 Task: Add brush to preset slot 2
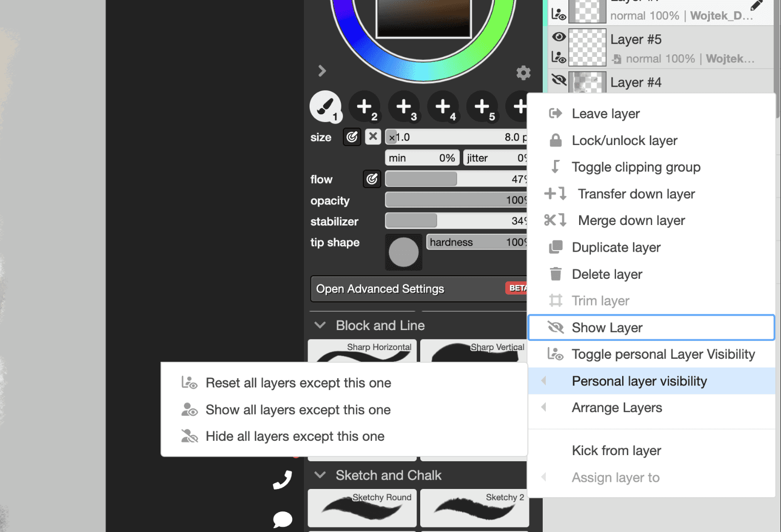tap(364, 107)
